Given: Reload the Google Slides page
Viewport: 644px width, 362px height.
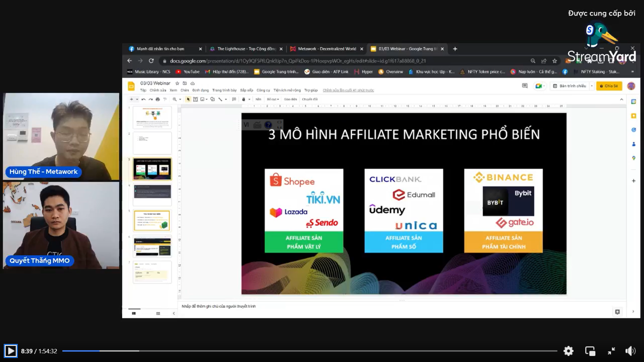Looking at the screenshot, I should [151, 61].
